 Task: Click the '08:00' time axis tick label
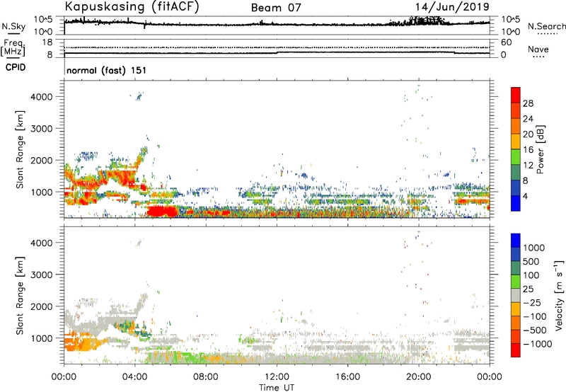coord(206,377)
